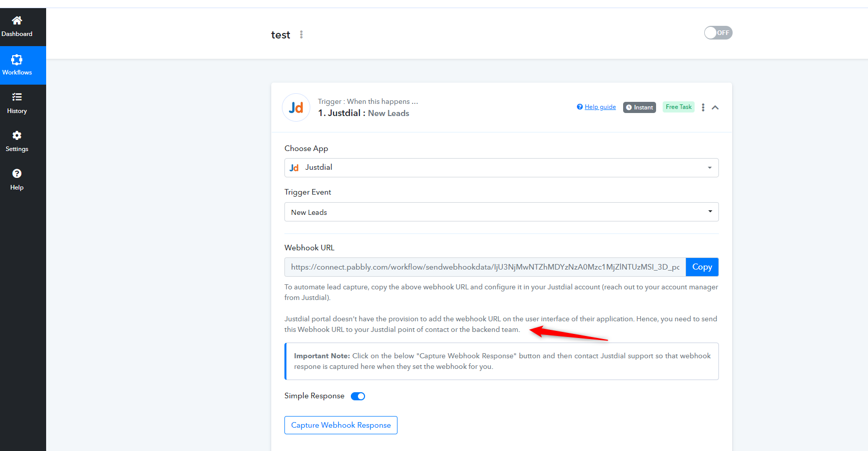Image resolution: width=868 pixels, height=451 pixels.
Task: Click the Instant badge
Action: [x=639, y=107]
